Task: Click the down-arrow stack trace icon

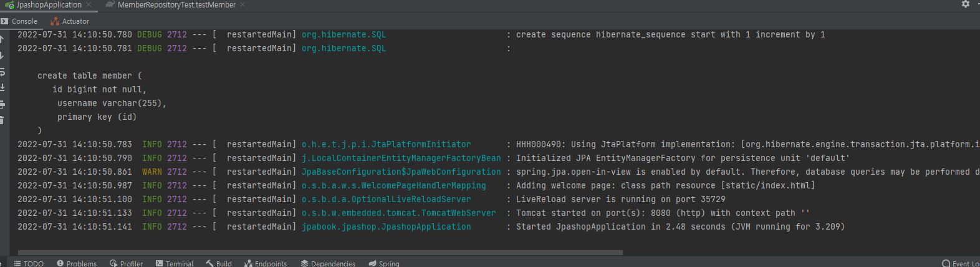Action: [2, 56]
